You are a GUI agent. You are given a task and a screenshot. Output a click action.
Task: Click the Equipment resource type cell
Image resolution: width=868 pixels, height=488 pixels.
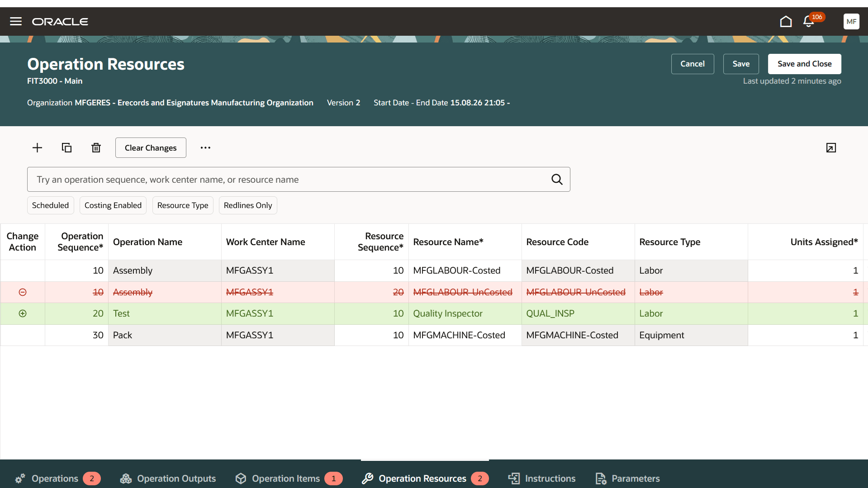[691, 335]
